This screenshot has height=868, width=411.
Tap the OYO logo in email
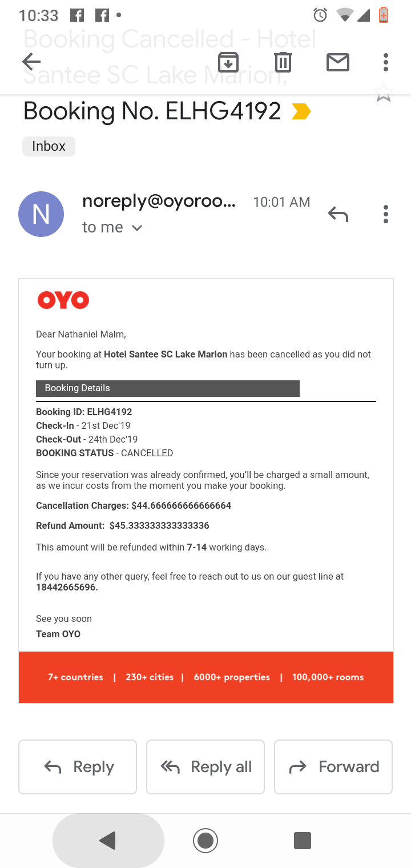(63, 300)
